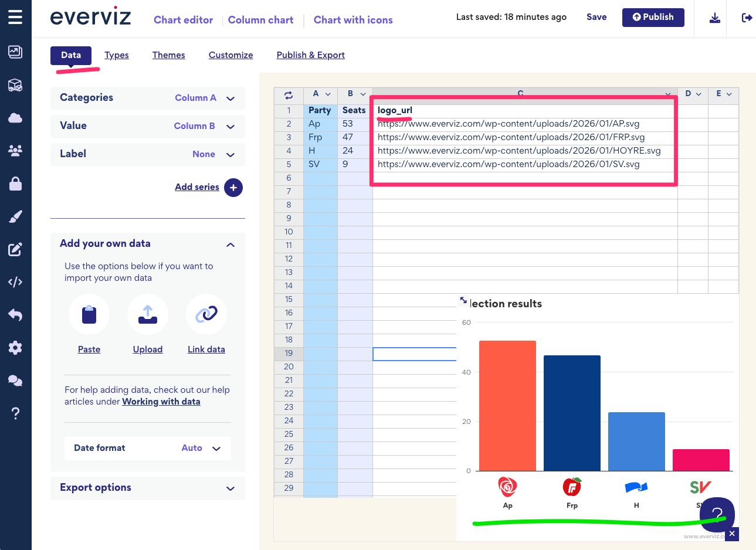The height and width of the screenshot is (550, 756).
Task: Open the column B header dropdown
Action: pyautogui.click(x=363, y=94)
